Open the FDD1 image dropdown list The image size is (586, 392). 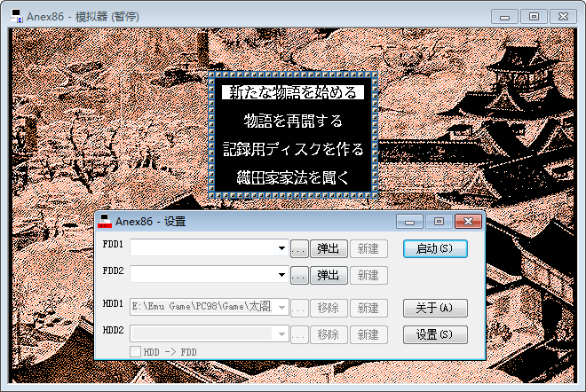tap(281, 248)
